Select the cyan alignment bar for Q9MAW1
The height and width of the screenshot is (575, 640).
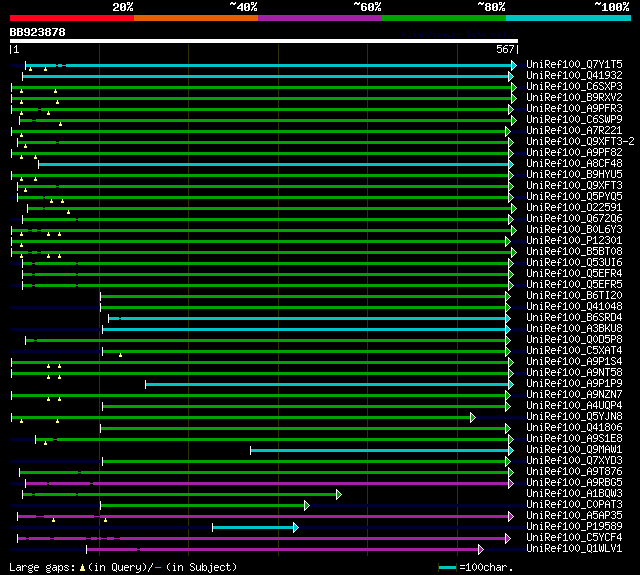click(380, 451)
